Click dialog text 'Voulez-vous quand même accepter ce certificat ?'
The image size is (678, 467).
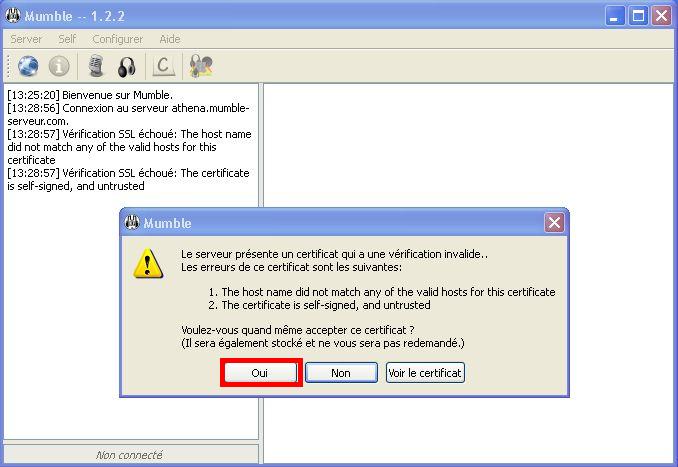(x=298, y=330)
